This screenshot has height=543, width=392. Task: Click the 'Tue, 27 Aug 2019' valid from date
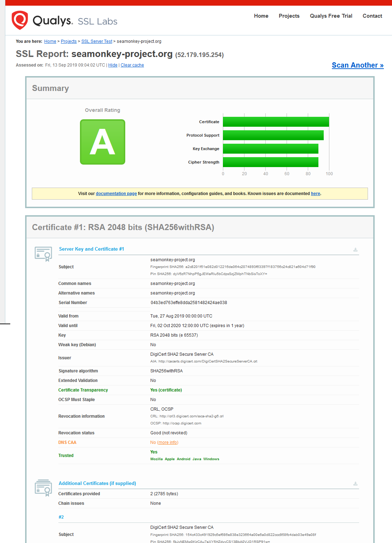click(181, 316)
